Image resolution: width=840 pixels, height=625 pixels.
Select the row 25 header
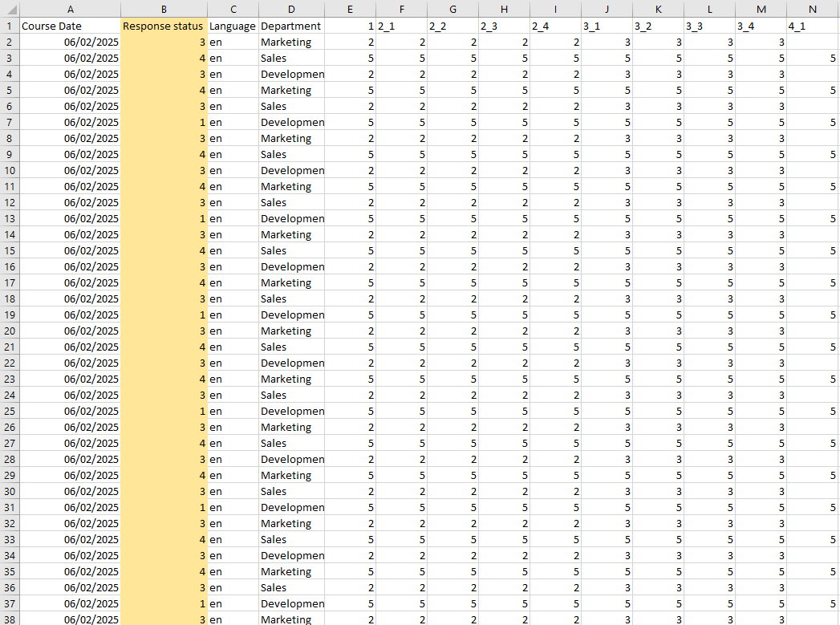point(9,411)
